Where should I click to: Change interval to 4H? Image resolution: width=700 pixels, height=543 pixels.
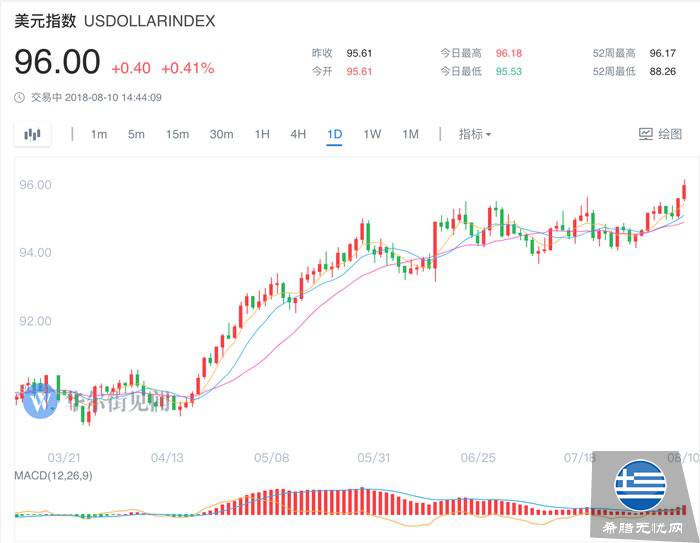tap(298, 134)
